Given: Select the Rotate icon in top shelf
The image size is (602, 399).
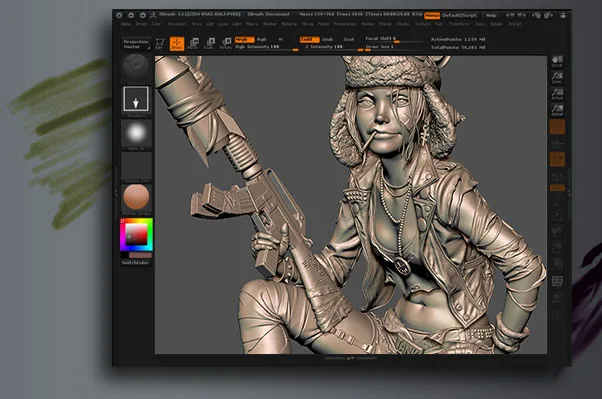Looking at the screenshot, I should pos(226,44).
